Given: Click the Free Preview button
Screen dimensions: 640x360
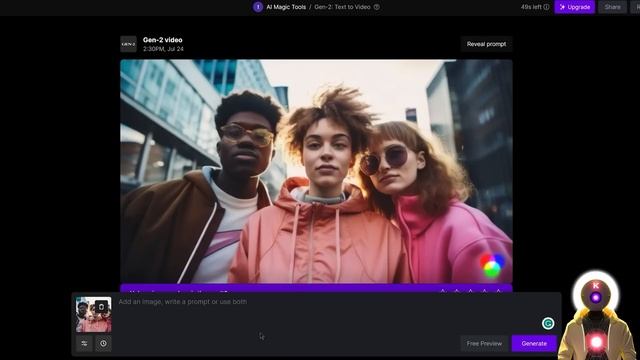Looking at the screenshot, I should click(484, 343).
